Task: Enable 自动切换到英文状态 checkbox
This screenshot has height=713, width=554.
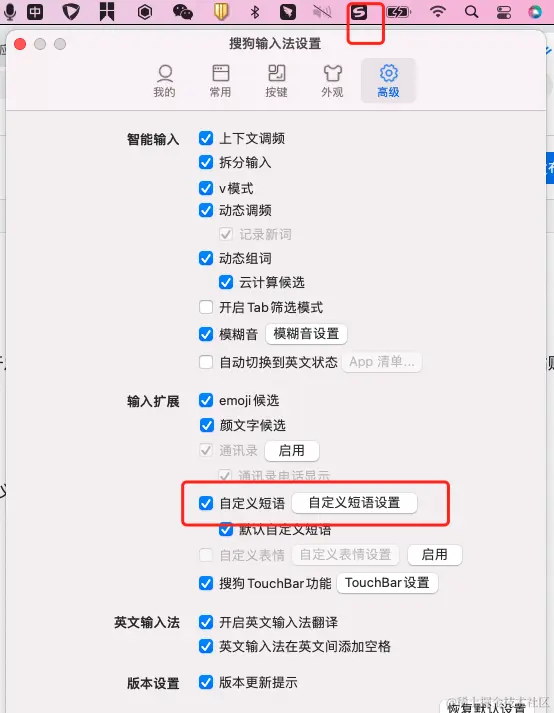Action: click(206, 362)
